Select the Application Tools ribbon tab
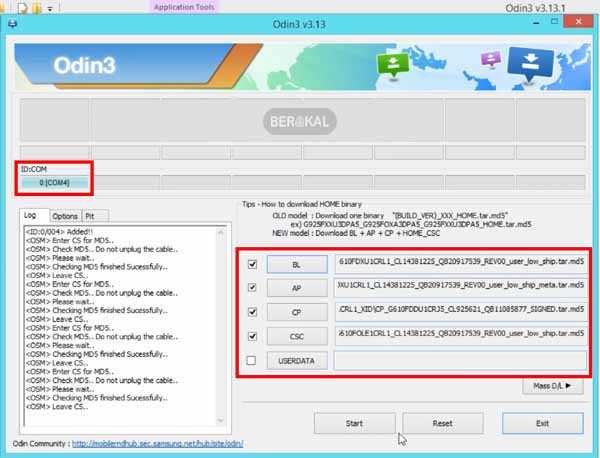The height and width of the screenshot is (458, 600). point(182,7)
